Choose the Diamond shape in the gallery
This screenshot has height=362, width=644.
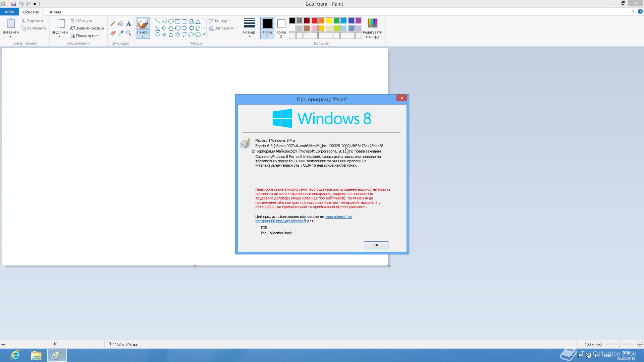[x=164, y=28]
